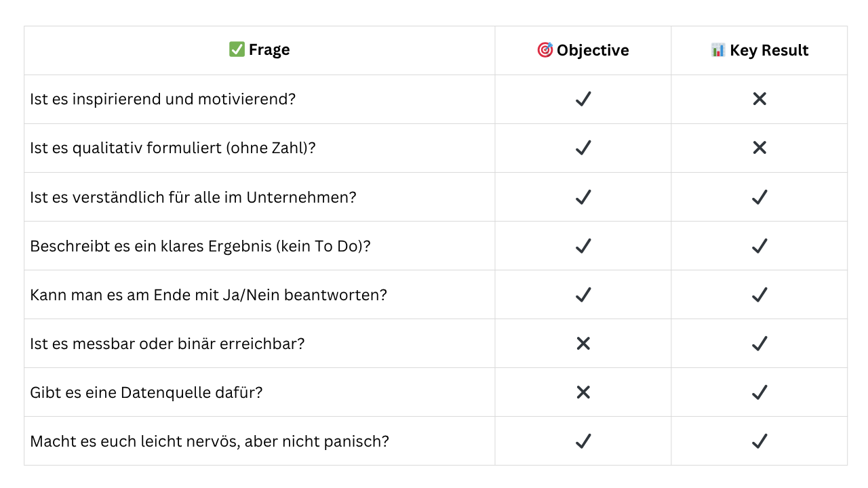Click the Objective checkmark for inspirierend und motivierend
Screen dimensions: 868x488
point(583,99)
